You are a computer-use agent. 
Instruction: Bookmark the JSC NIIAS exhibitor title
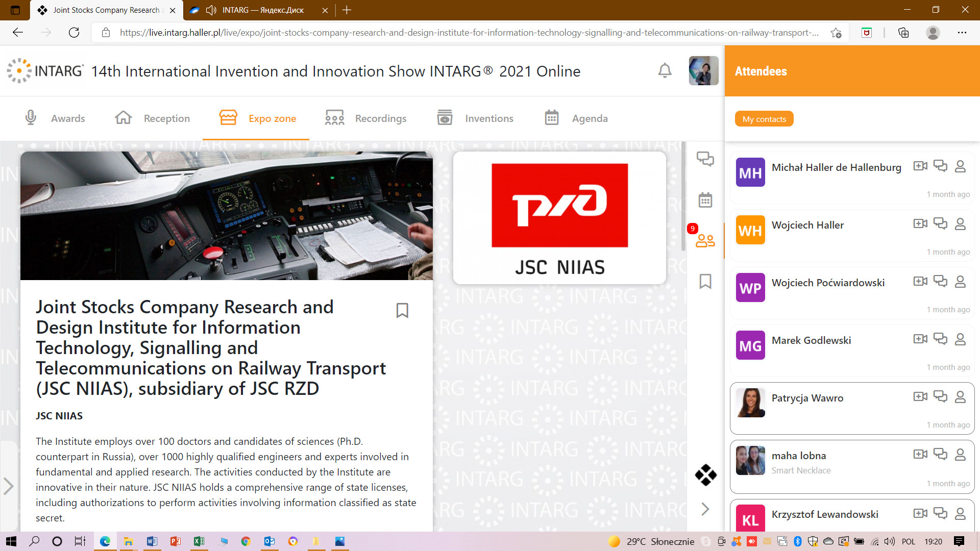[x=402, y=310]
